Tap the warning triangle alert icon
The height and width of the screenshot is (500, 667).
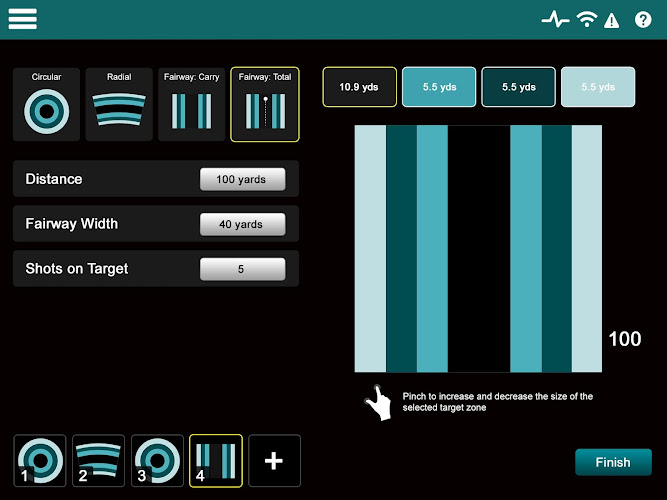tap(612, 20)
